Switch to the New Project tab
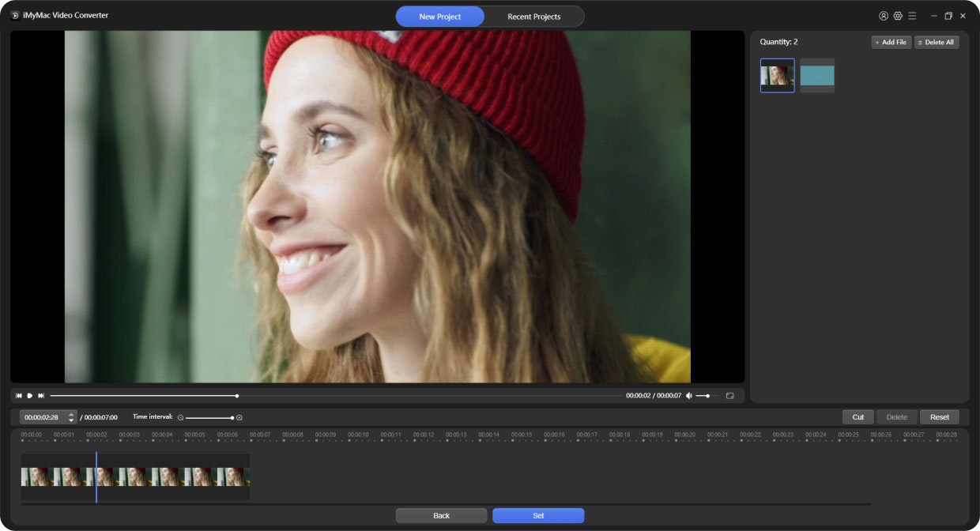The width and height of the screenshot is (980, 531). [440, 17]
